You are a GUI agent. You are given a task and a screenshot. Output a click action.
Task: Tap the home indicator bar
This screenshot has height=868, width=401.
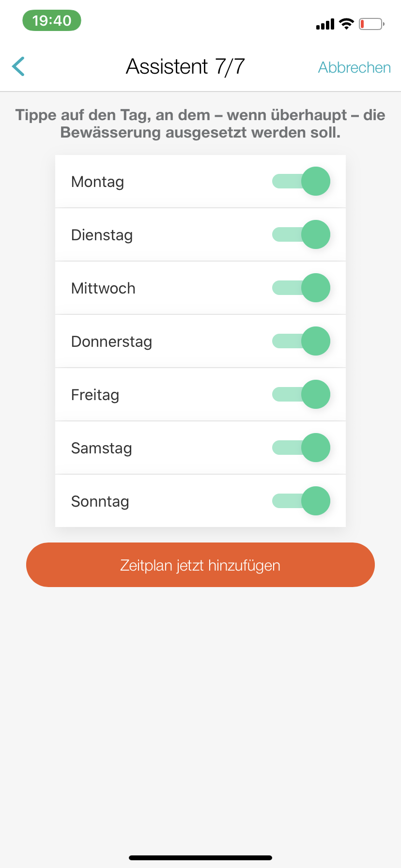(x=200, y=857)
